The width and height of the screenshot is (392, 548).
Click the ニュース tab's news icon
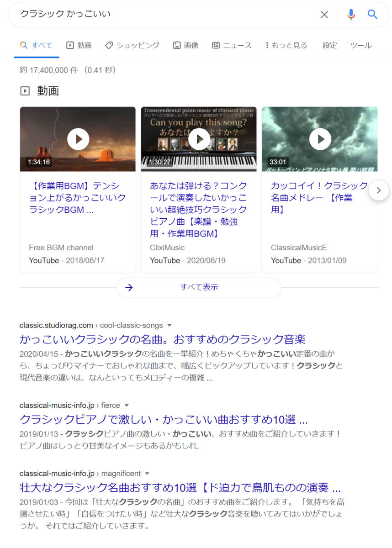tap(215, 45)
